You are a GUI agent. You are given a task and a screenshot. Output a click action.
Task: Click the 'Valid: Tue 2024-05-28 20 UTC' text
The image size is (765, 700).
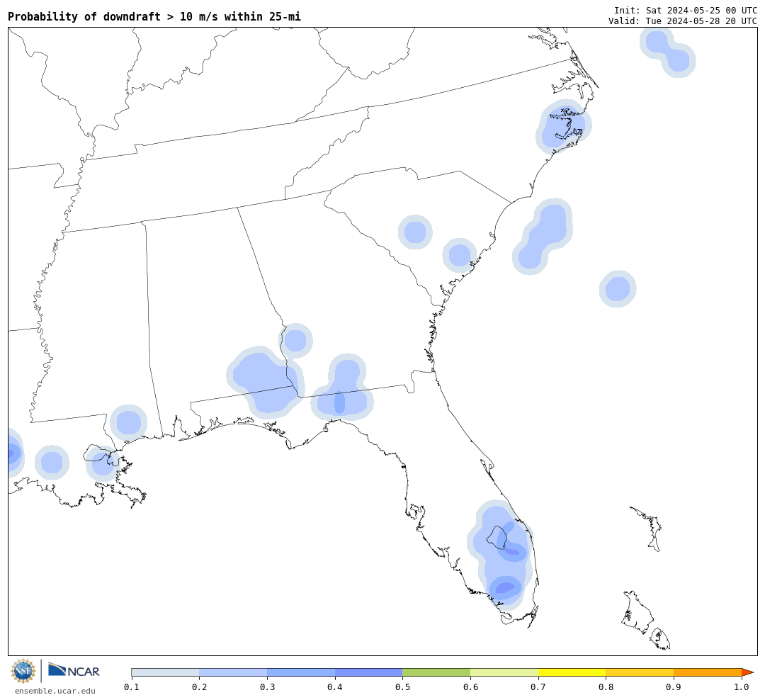coord(683,21)
